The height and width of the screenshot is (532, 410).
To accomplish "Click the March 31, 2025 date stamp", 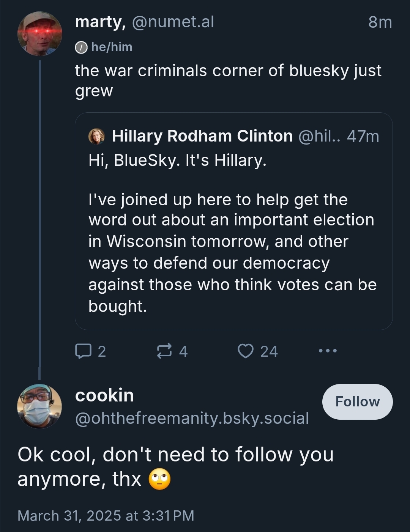I will click(x=106, y=516).
